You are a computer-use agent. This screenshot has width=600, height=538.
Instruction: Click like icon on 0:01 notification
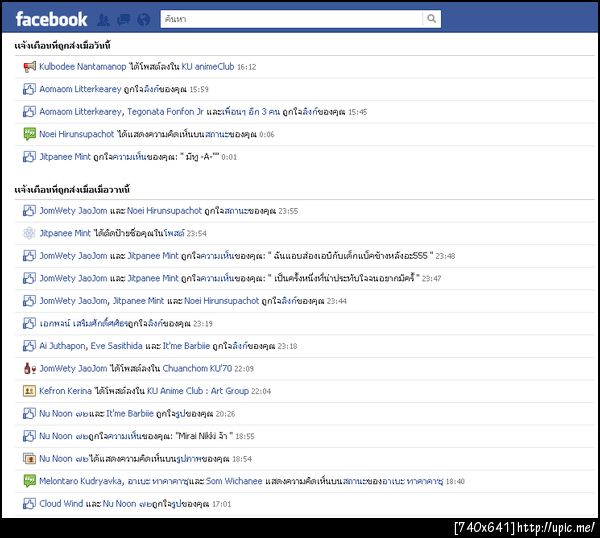click(x=29, y=157)
